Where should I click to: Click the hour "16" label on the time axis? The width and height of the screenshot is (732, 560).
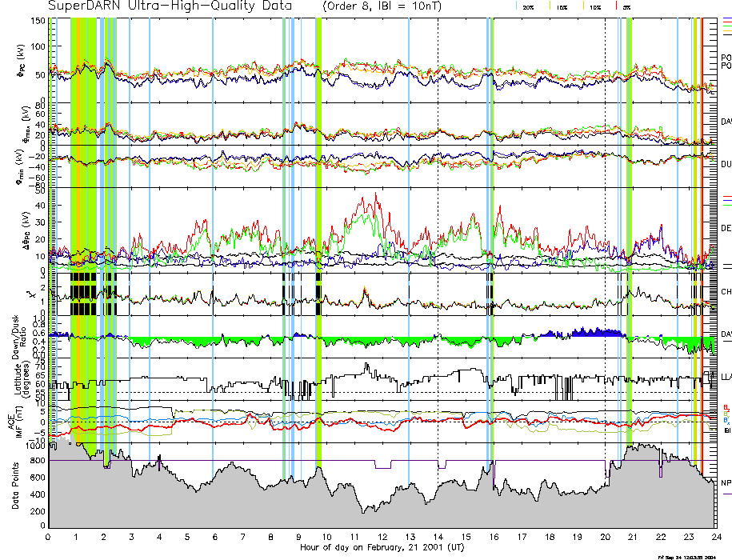click(494, 537)
